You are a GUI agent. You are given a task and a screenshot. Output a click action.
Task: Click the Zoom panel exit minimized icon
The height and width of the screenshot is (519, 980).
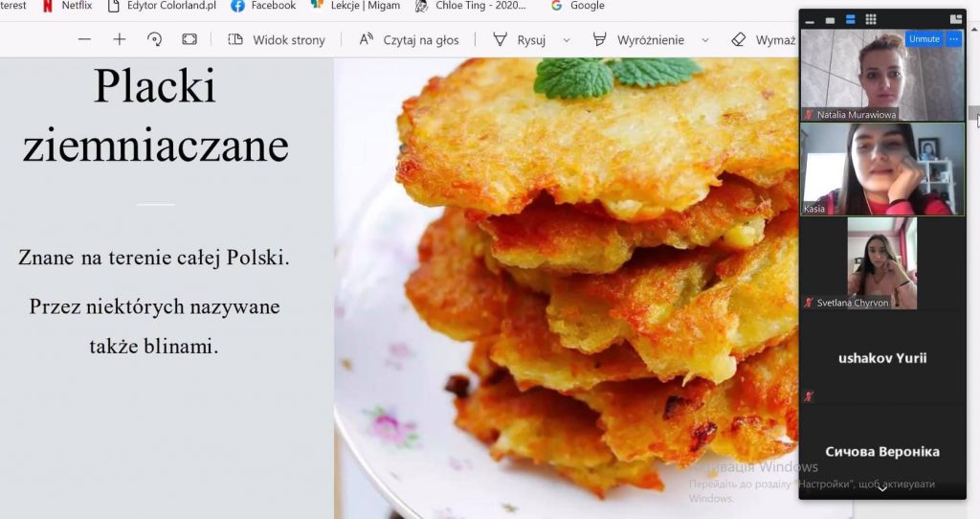pyautogui.click(x=956, y=19)
